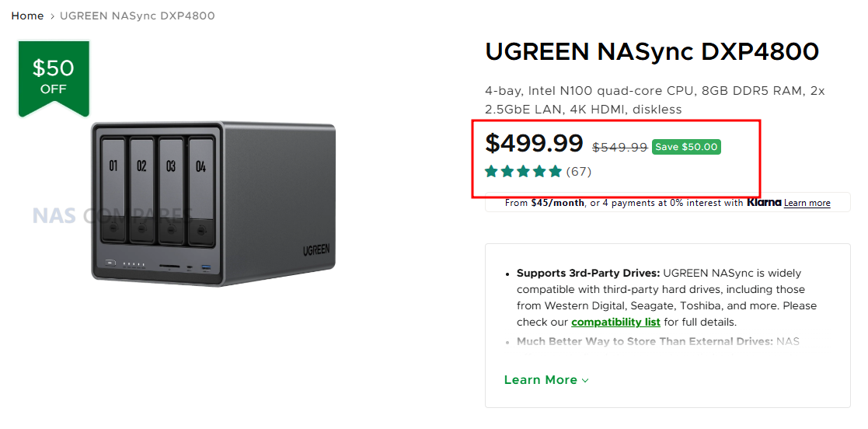868x429 pixels.
Task: Click the chevron beside Learn More
Action: [x=585, y=380]
